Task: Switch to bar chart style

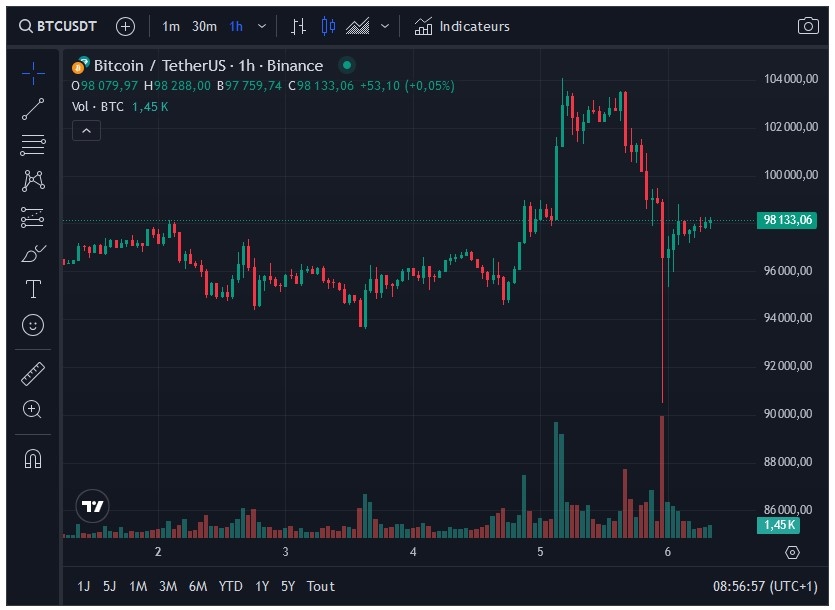Action: point(299,26)
